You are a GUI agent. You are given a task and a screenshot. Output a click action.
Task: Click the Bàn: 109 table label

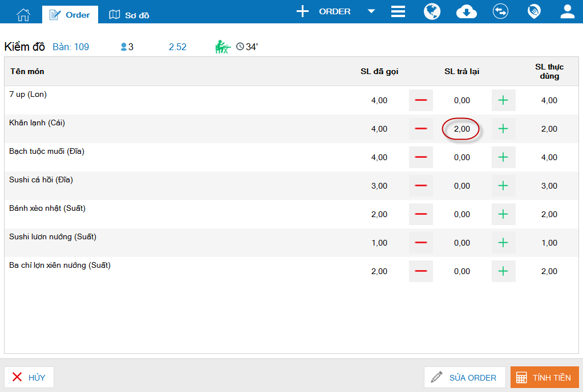[71, 47]
